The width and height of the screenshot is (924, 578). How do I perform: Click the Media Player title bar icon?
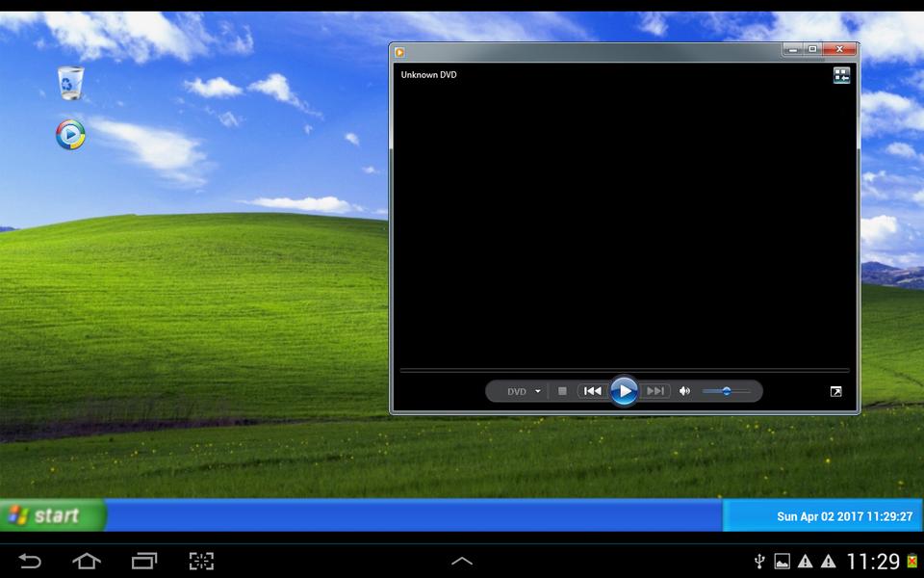(400, 52)
